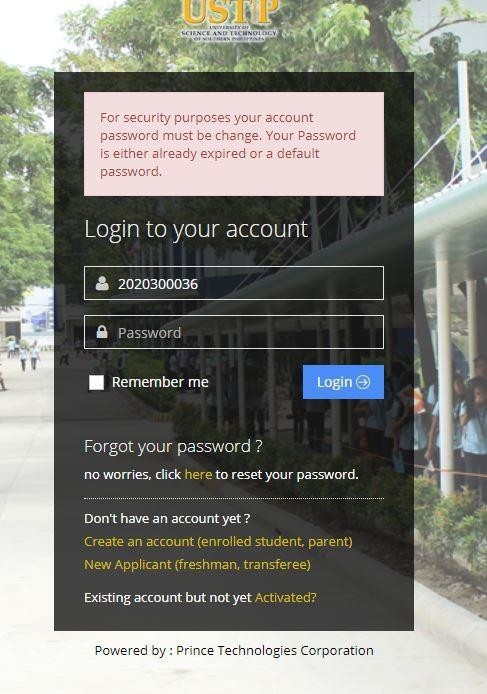This screenshot has height=694, width=487.
Task: Tick the Remember me checkbox
Action: point(96,382)
